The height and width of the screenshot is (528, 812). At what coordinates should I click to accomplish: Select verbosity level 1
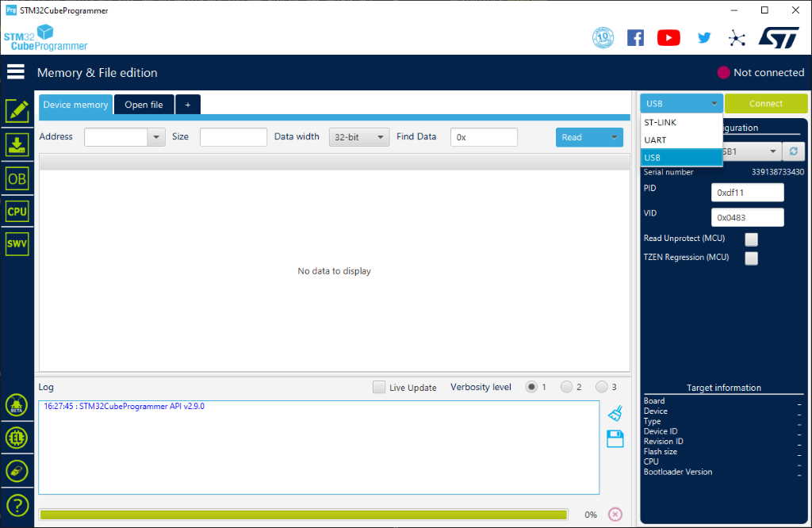tap(530, 387)
